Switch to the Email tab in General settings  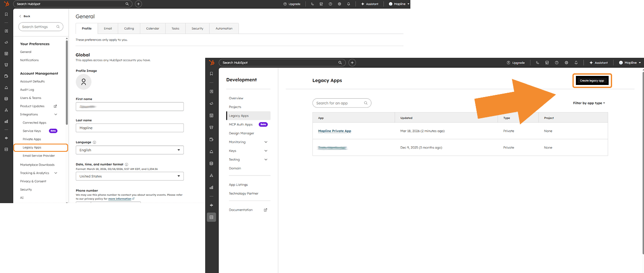point(108,28)
